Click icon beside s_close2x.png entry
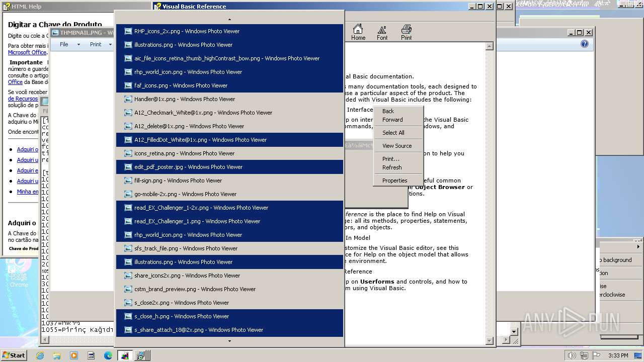The height and width of the screenshot is (362, 644). [x=128, y=303]
